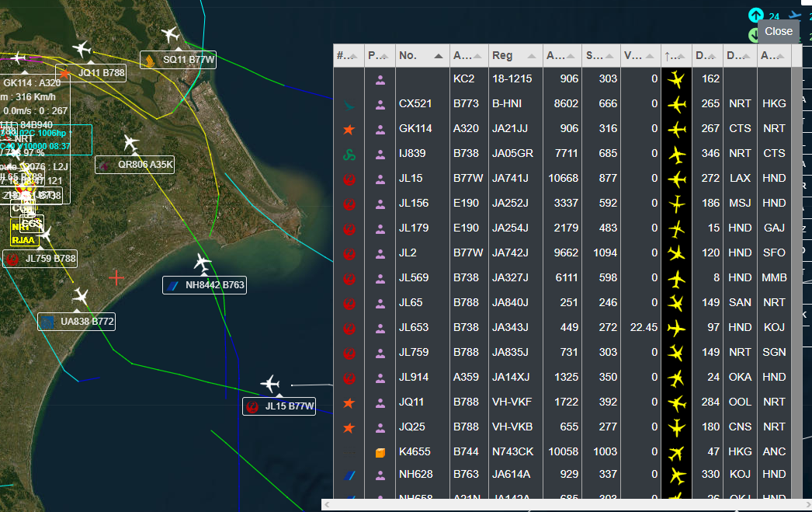Sort by the second D... column header
This screenshot has height=512, width=812.
click(x=740, y=55)
